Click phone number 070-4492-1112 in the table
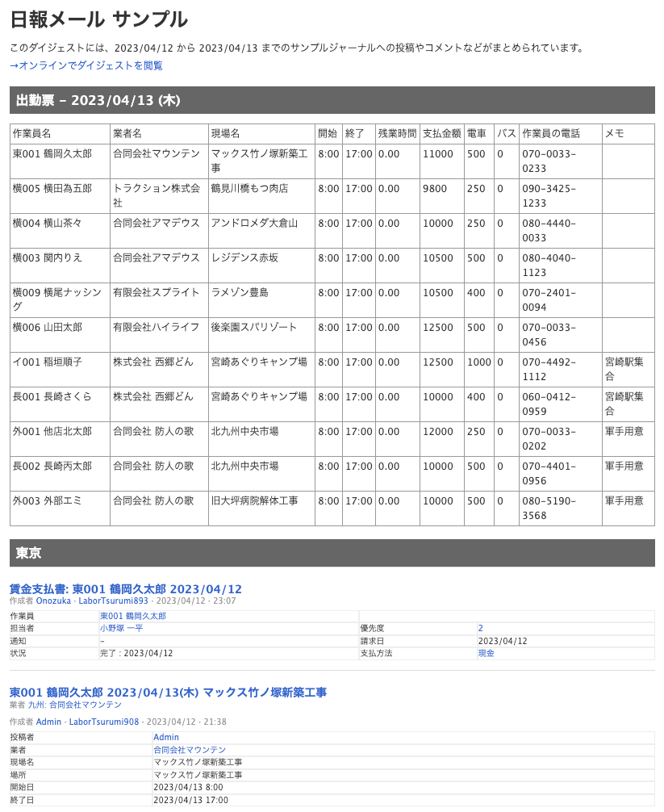Screen dimensions: 664x812 pos(549,369)
